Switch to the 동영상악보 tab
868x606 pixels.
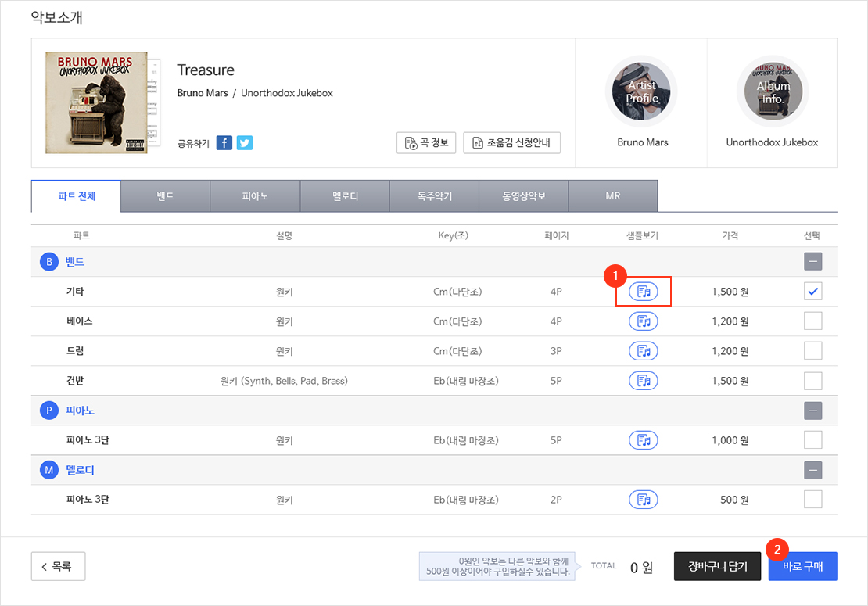[x=524, y=196]
